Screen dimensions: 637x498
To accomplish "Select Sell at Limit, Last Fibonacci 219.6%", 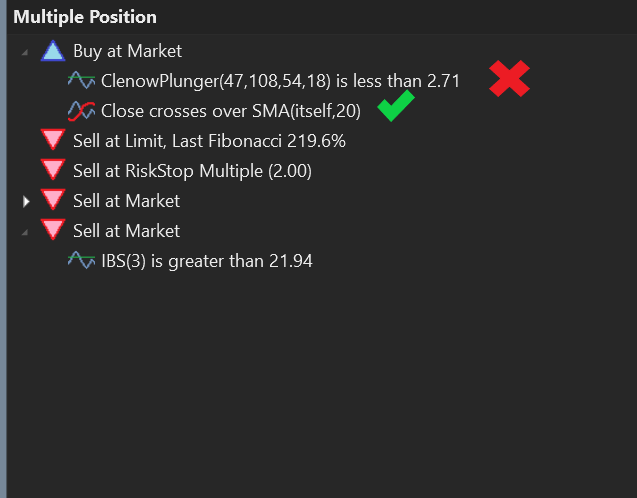I will point(209,141).
